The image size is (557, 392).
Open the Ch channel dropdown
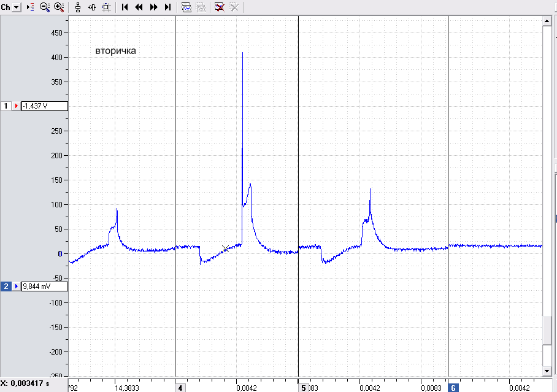[17, 7]
